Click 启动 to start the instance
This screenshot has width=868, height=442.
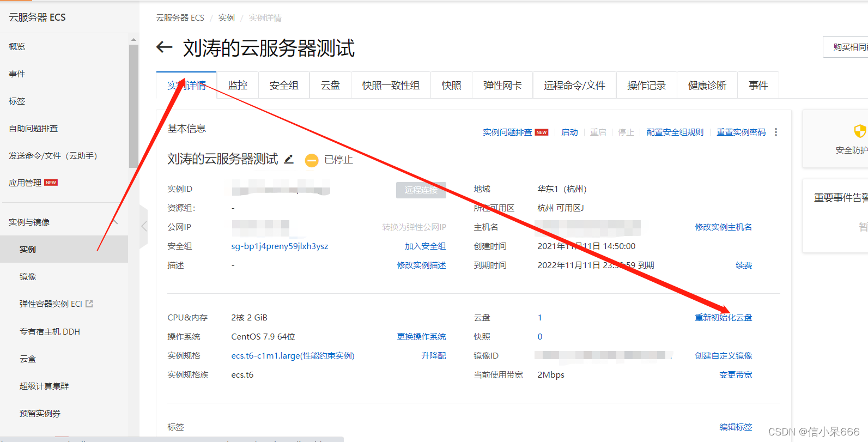pos(569,132)
